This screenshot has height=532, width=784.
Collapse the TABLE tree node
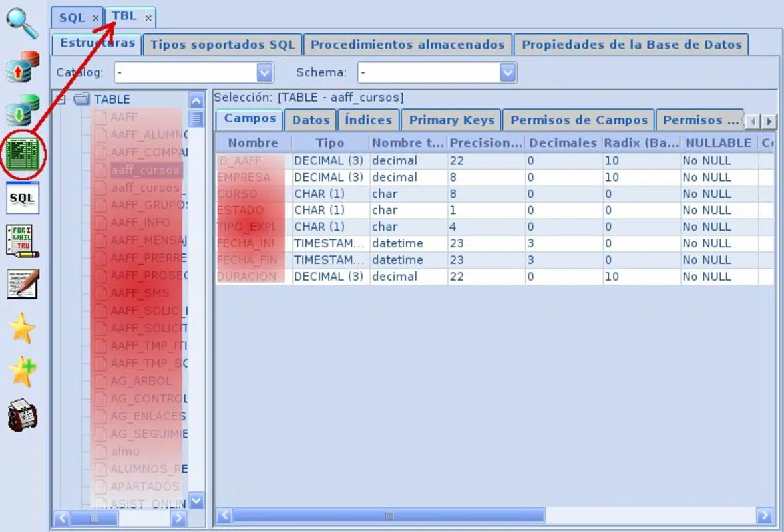point(61,99)
